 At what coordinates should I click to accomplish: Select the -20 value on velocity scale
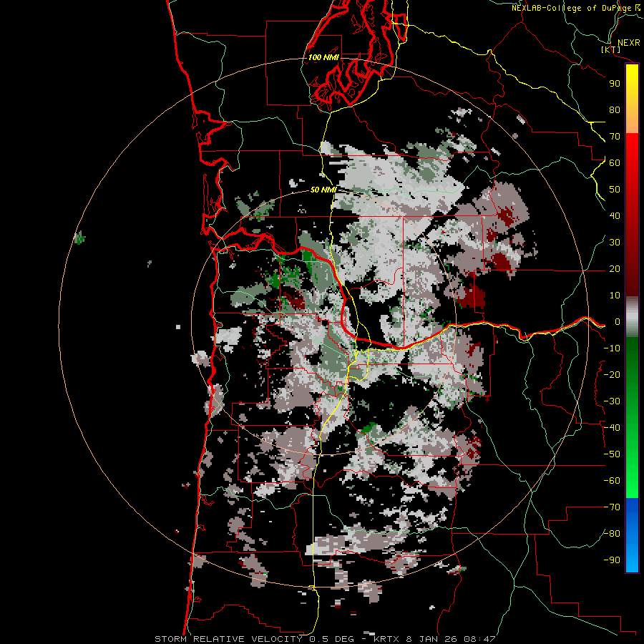pyautogui.click(x=612, y=375)
